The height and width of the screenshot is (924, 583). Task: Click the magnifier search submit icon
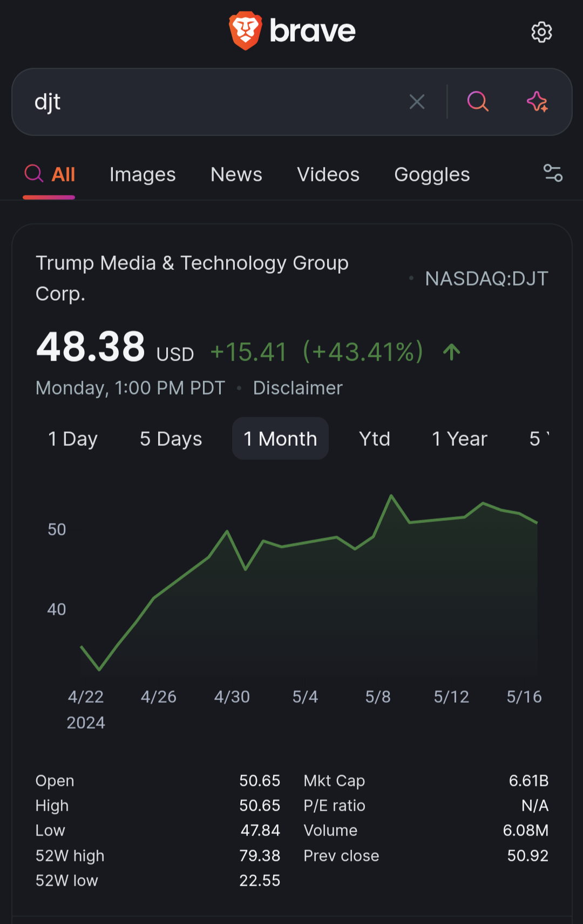point(478,101)
